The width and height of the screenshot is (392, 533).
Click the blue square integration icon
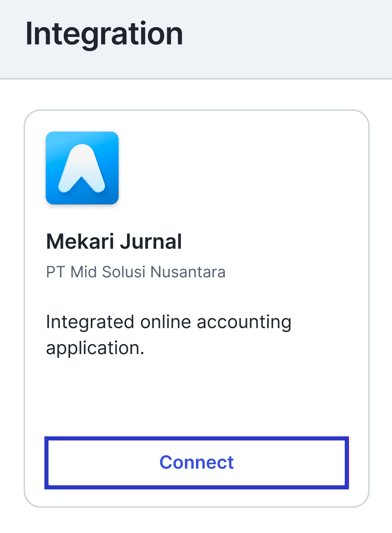point(82,168)
